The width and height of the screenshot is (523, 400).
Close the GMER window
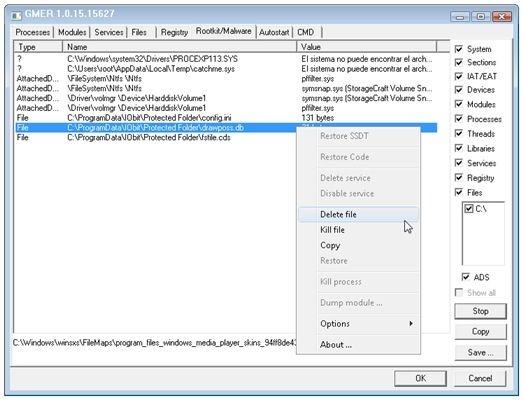click(x=502, y=16)
